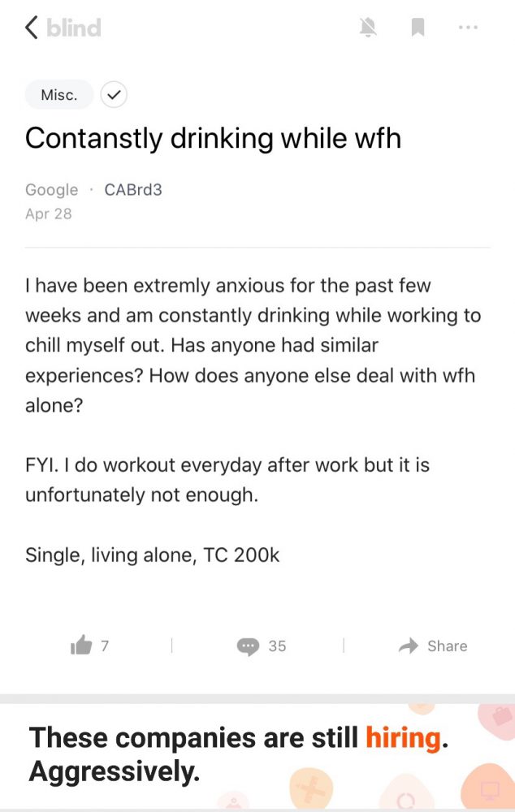Viewport: 515px width, 812px height.
Task: Open comments via speech bubble icon
Action: (248, 646)
